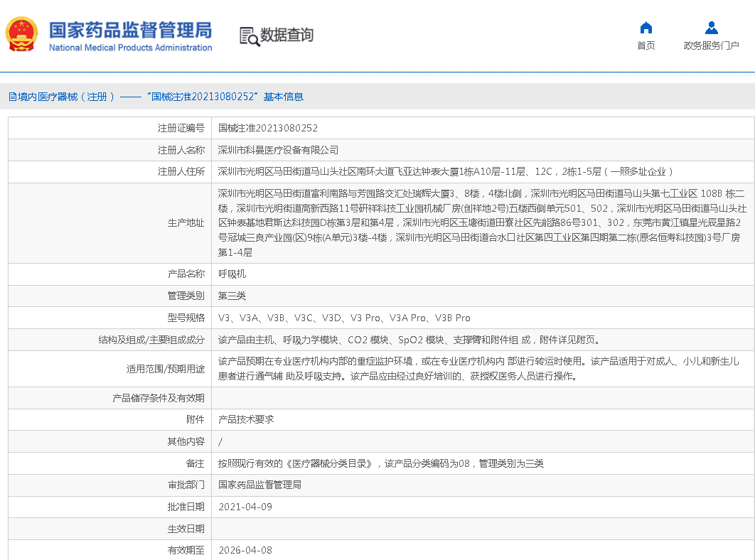The height and width of the screenshot is (560, 755).
Task: Click the 数据查询 heading text
Action: 287,35
